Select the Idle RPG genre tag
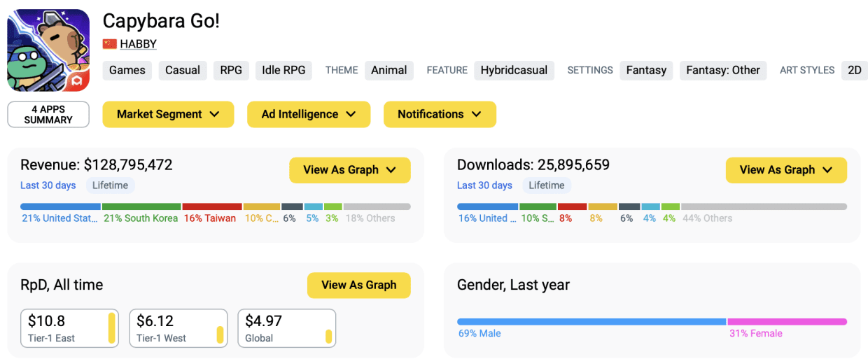This screenshot has width=868, height=359. coord(283,70)
